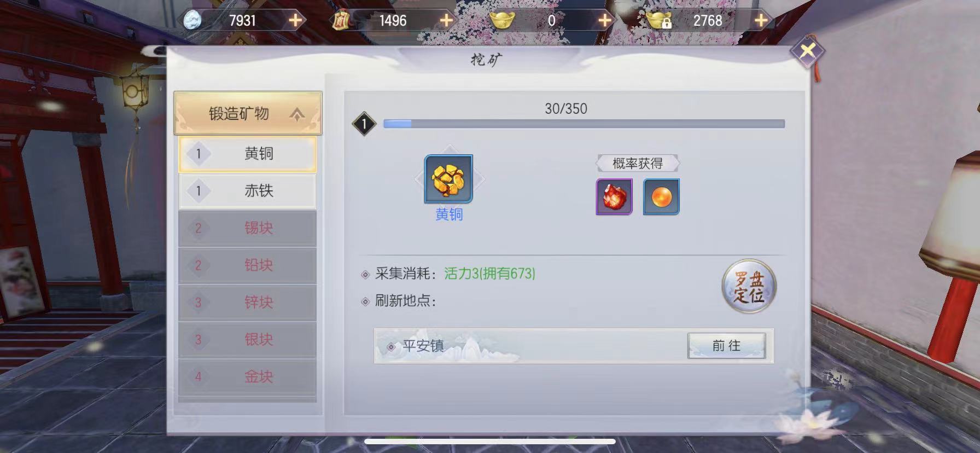Select the 黄铜 mineral entry
The height and width of the screenshot is (453, 980).
(x=248, y=154)
